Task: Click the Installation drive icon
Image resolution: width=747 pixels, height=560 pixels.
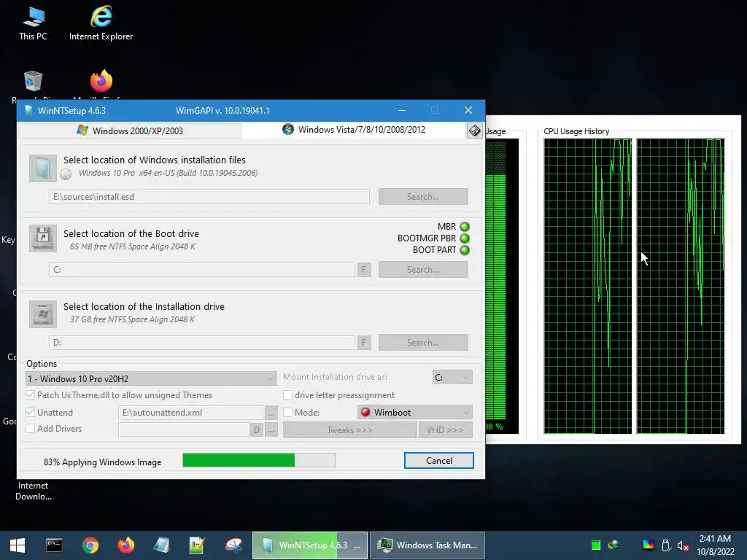Action: point(43,314)
